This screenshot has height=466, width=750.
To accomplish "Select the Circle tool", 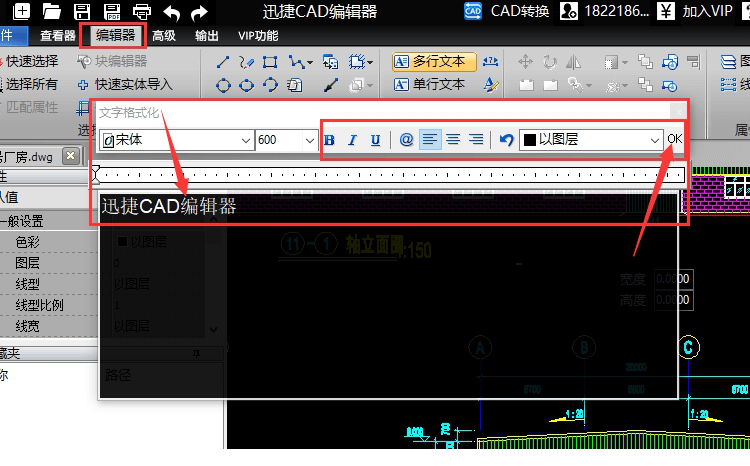I will [x=223, y=85].
